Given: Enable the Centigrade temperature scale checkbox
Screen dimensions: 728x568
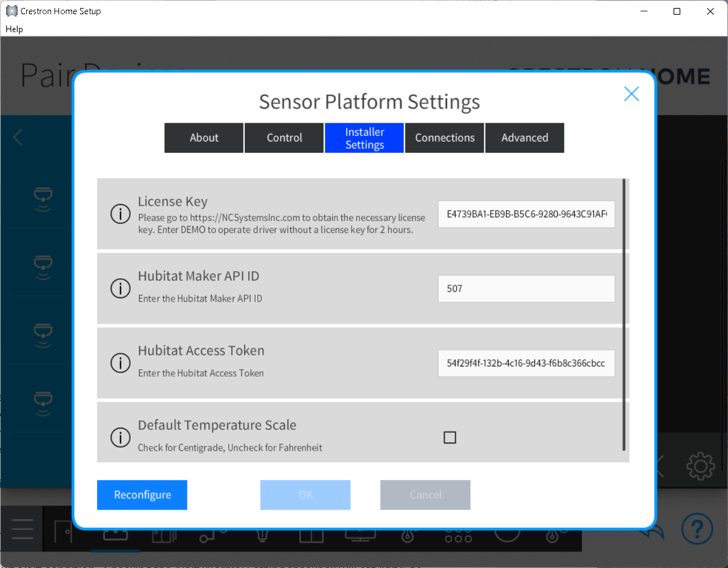Looking at the screenshot, I should click(450, 437).
